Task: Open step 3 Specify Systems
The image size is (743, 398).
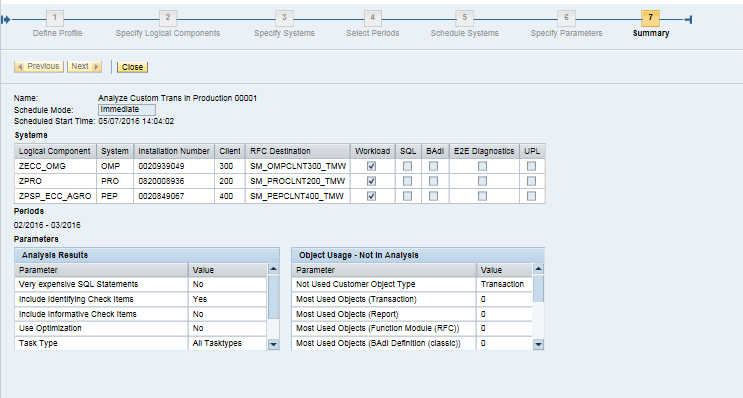Action: pyautogui.click(x=284, y=18)
